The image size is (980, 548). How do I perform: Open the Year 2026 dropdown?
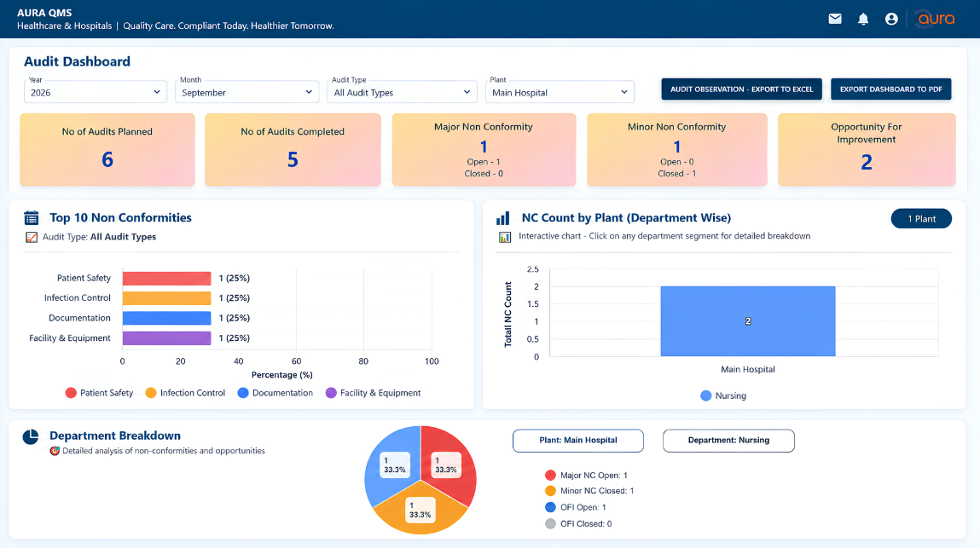pos(96,92)
